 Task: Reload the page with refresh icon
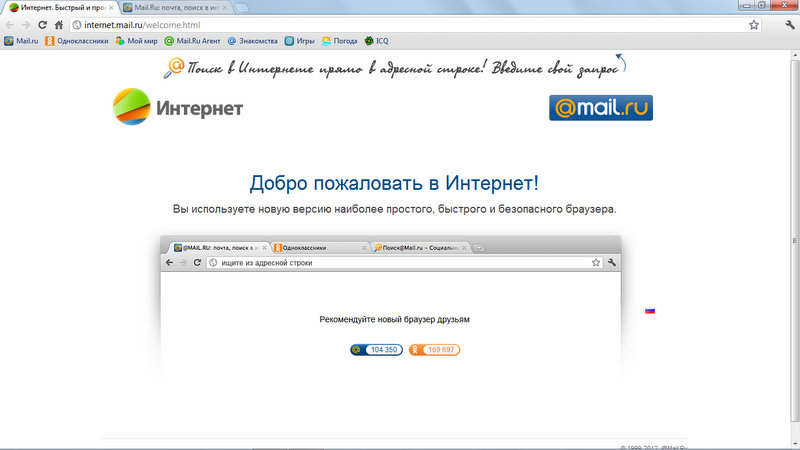(42, 25)
